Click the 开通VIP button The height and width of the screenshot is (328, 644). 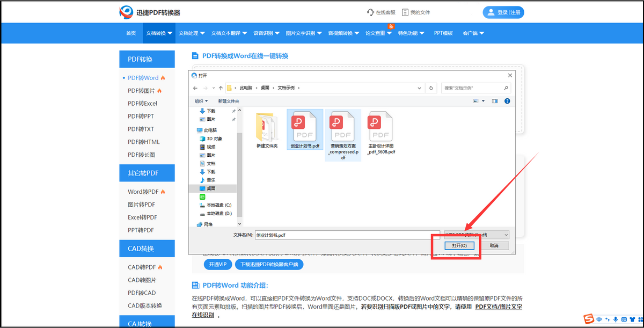217,265
